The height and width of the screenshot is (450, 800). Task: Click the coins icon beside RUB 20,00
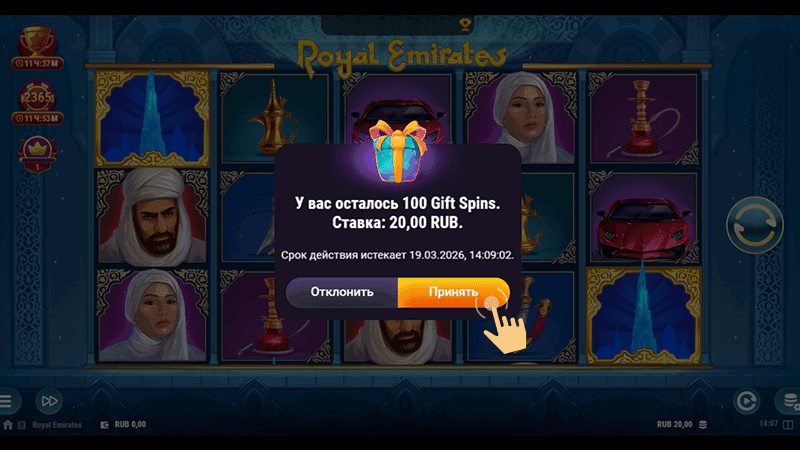click(x=703, y=424)
